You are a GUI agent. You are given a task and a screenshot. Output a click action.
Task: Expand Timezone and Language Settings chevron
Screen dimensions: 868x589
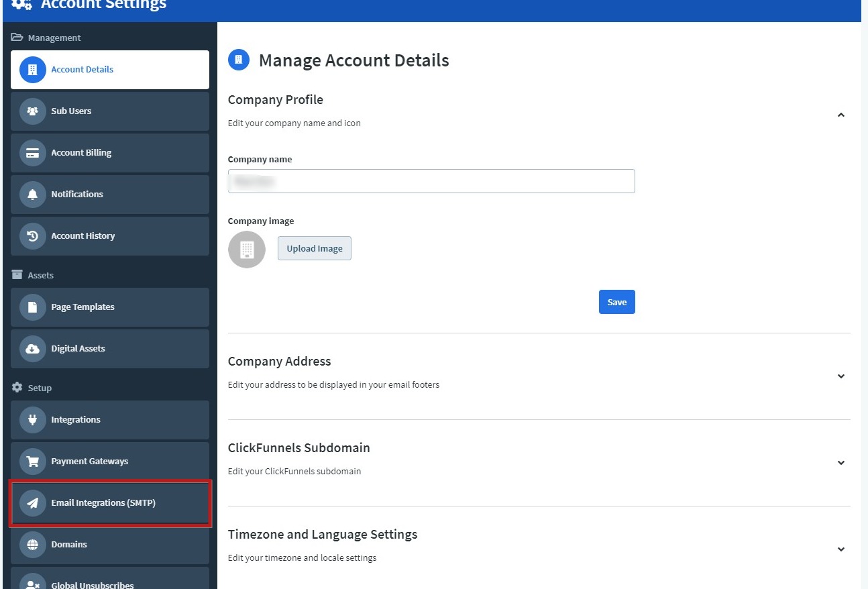841,549
